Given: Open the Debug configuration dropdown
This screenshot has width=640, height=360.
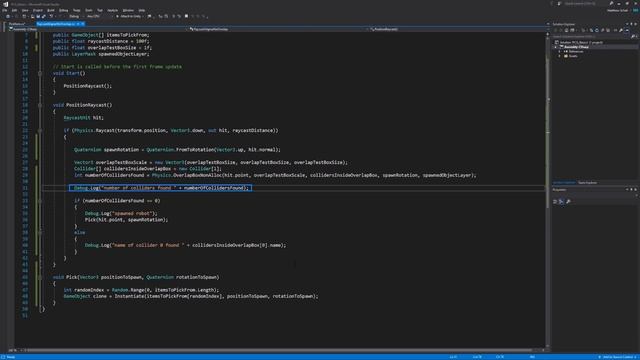Looking at the screenshot, I should pos(76,16).
